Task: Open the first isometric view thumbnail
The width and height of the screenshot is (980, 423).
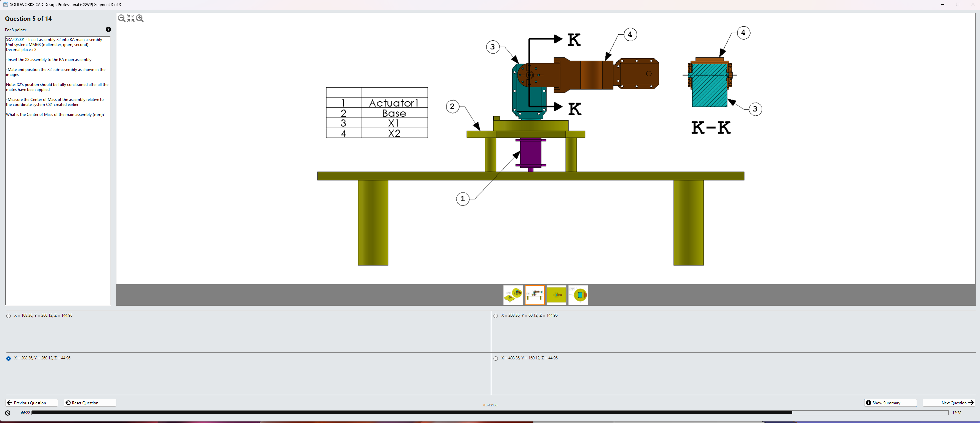Action: [x=513, y=295]
